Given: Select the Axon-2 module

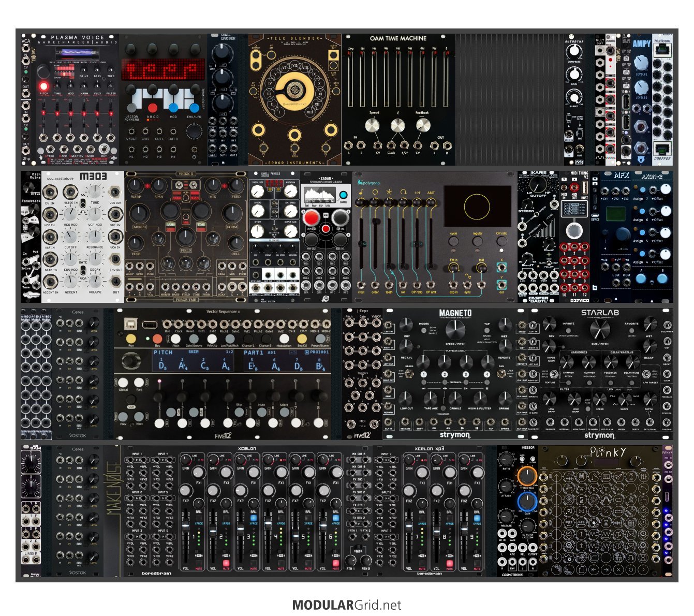Looking at the screenshot, I should (x=653, y=237).
